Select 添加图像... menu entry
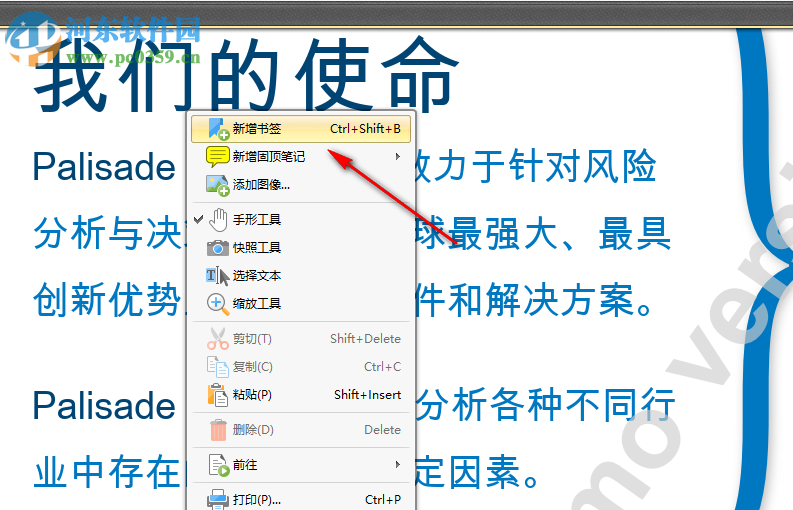The image size is (793, 510). (x=301, y=185)
